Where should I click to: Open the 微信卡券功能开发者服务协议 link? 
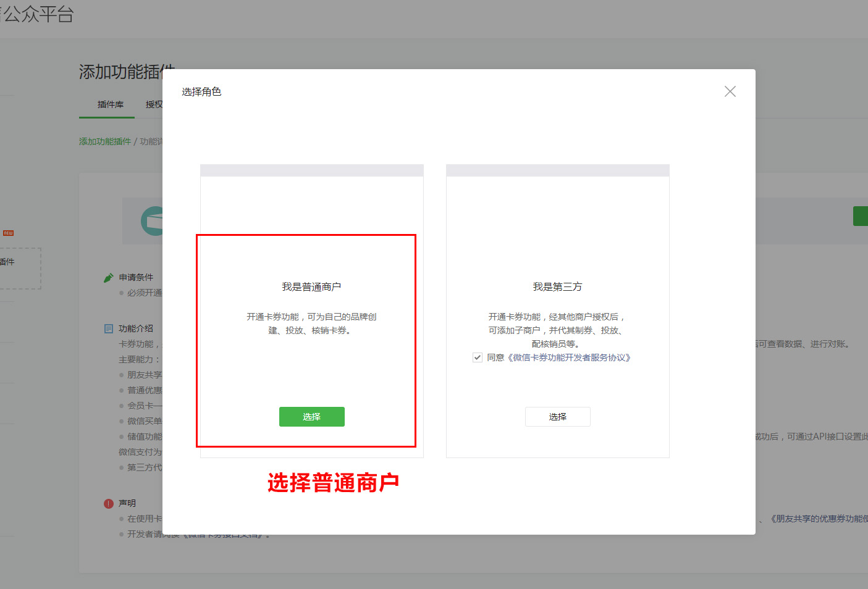click(x=569, y=357)
